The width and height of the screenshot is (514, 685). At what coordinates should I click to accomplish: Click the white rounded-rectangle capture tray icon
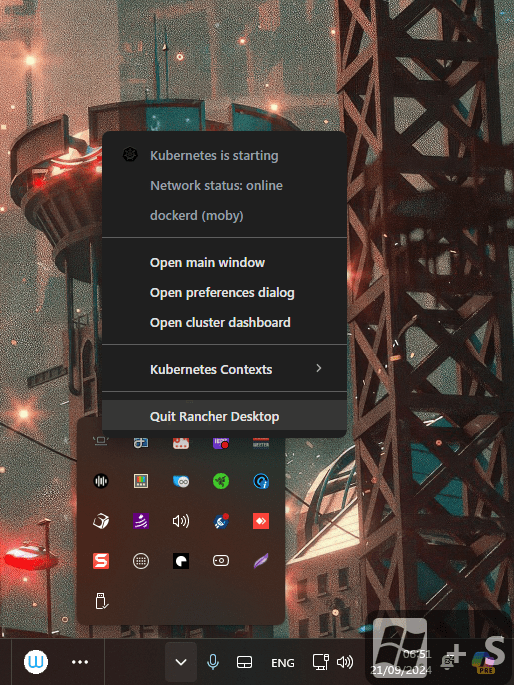(221, 560)
